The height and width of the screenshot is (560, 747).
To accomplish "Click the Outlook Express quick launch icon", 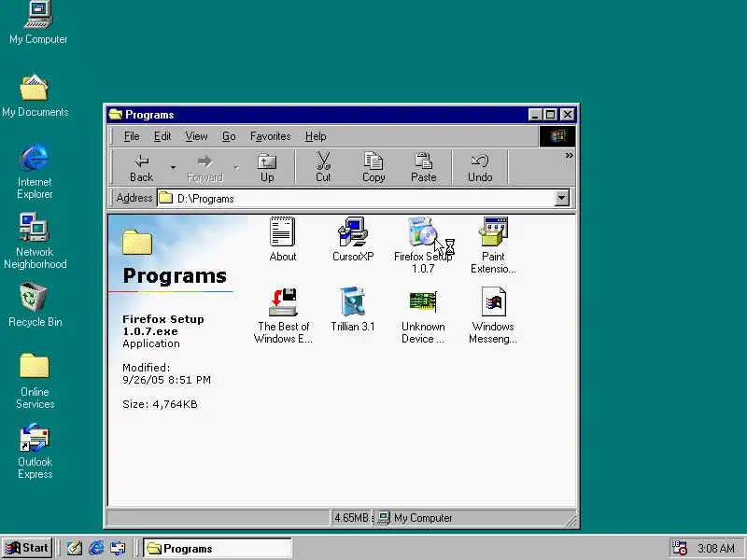I will click(x=118, y=548).
